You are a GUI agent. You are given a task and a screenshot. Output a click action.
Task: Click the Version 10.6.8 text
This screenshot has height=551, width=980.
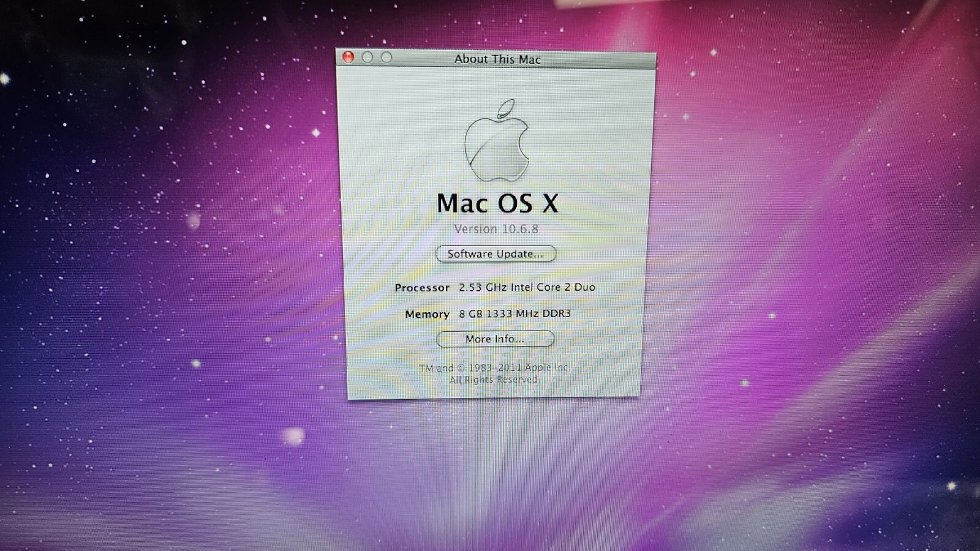(x=496, y=229)
